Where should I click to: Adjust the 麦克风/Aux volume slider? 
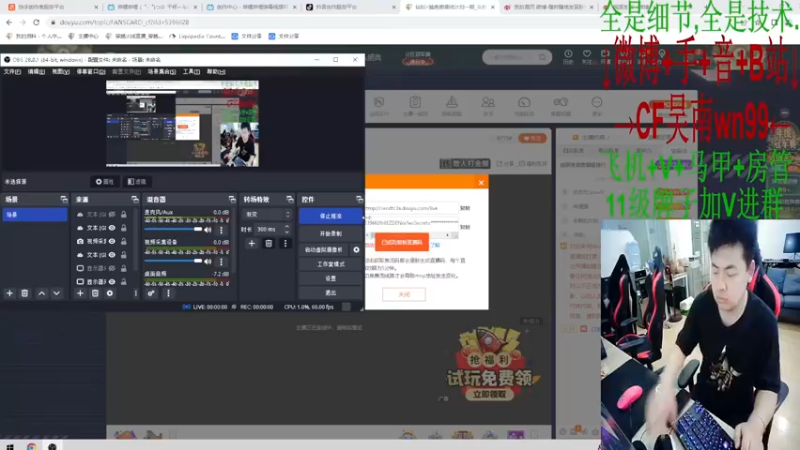(x=173, y=230)
